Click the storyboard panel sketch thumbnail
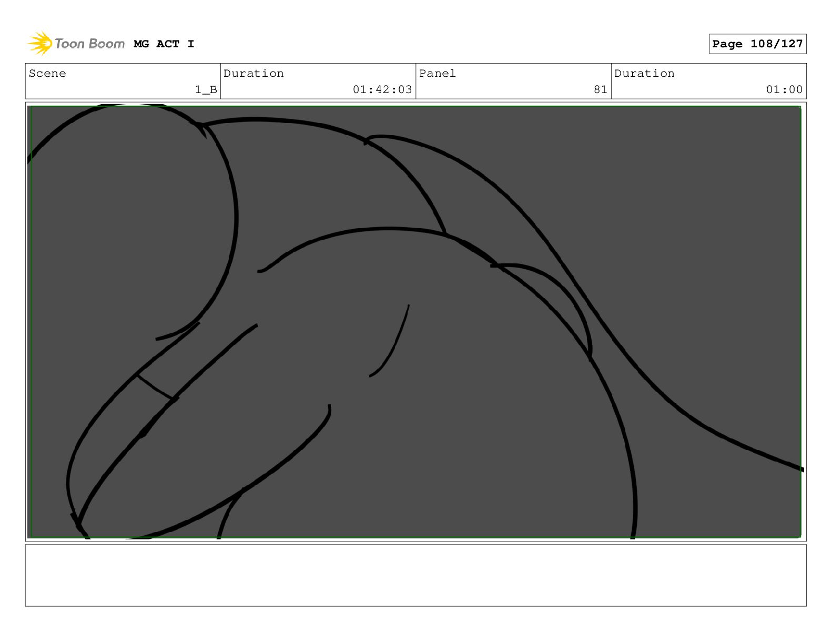 415,322
